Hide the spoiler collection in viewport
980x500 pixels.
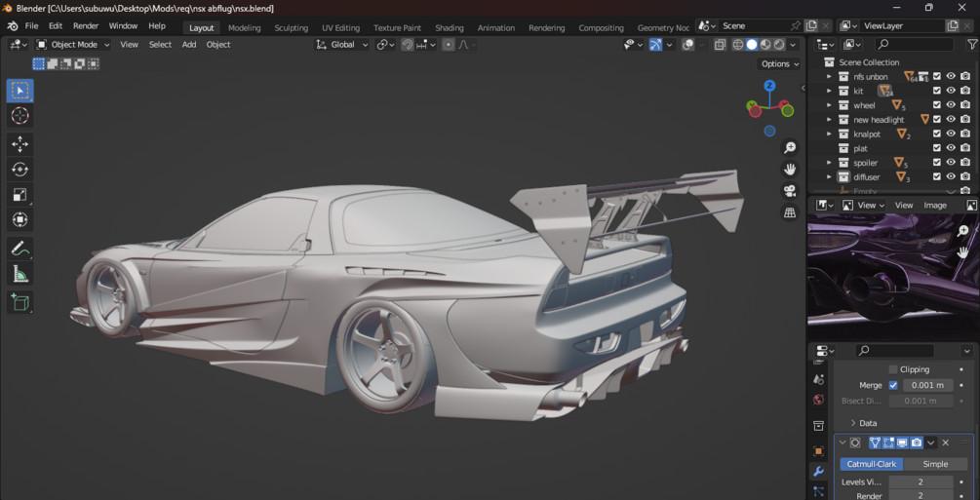click(951, 163)
